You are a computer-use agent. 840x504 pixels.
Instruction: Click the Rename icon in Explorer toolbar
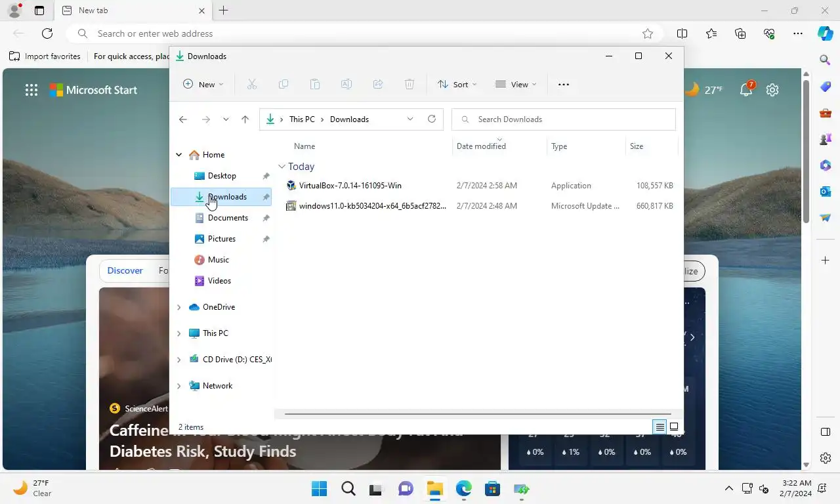pos(346,84)
